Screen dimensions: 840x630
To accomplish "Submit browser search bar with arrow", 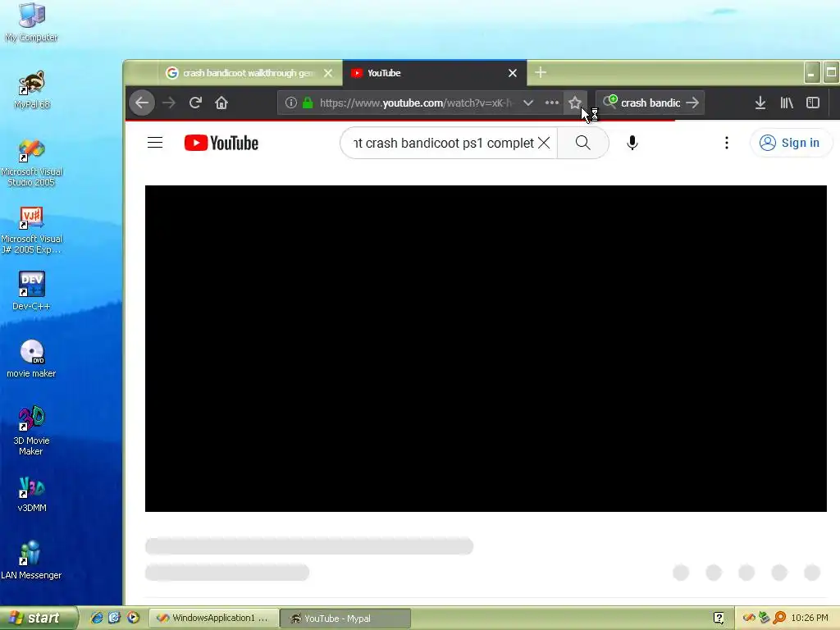I will click(x=692, y=103).
